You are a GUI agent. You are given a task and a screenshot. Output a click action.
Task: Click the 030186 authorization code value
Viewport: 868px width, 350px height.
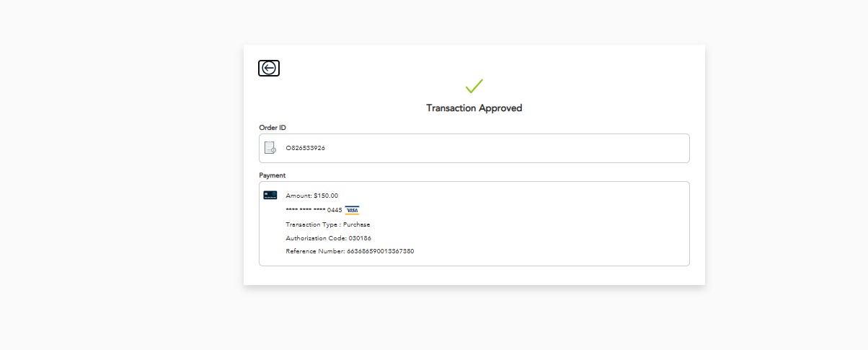(x=360, y=238)
